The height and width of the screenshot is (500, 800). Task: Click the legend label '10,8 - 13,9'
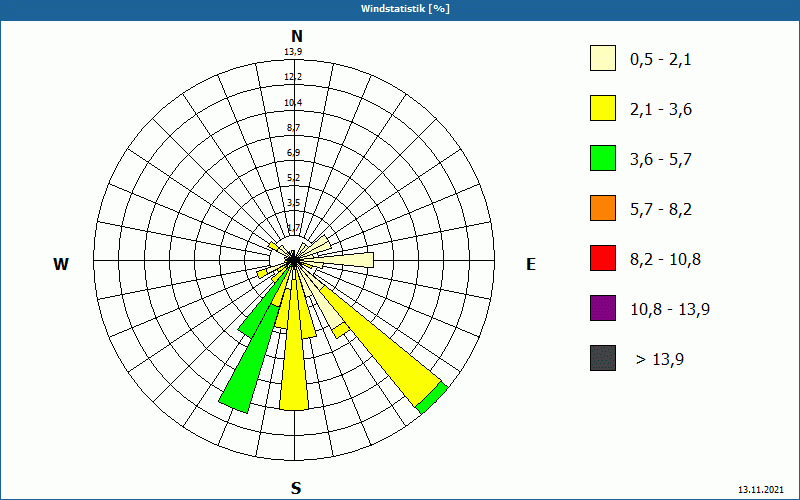click(670, 310)
